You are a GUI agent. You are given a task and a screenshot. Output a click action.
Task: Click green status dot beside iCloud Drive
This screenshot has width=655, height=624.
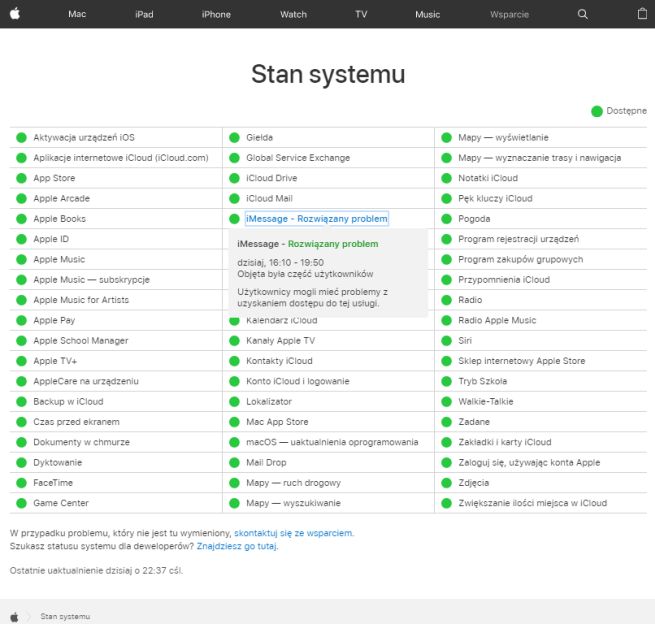(x=234, y=178)
